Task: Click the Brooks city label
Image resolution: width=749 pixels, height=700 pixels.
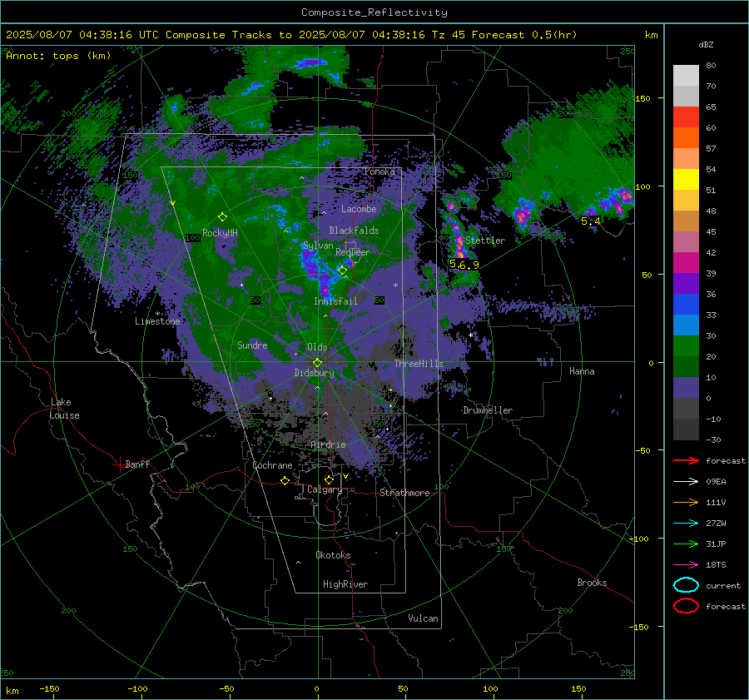Action: (x=592, y=583)
